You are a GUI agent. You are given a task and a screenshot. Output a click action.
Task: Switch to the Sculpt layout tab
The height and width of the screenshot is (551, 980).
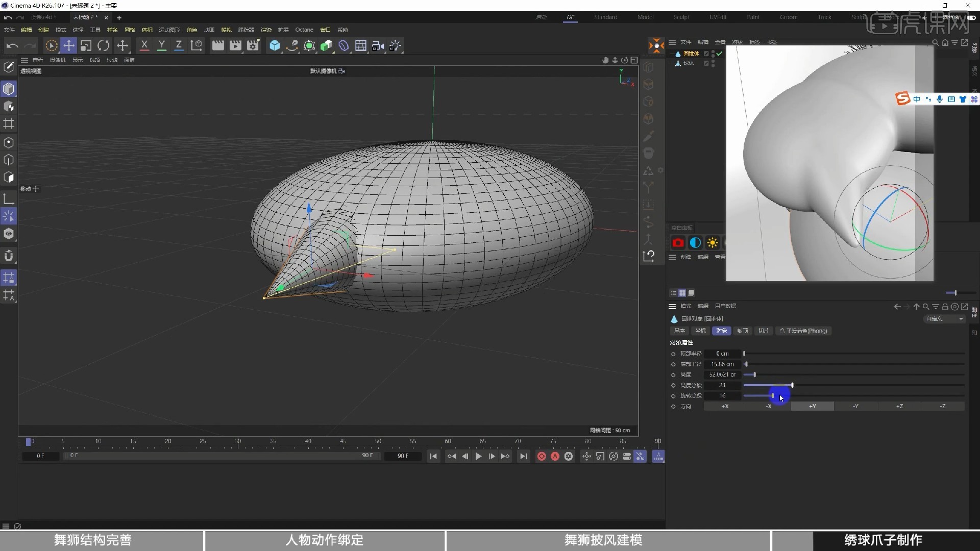[x=681, y=17]
